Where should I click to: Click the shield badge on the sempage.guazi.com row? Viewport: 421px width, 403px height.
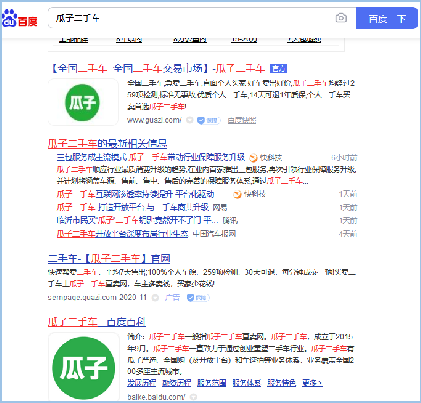[x=198, y=297]
